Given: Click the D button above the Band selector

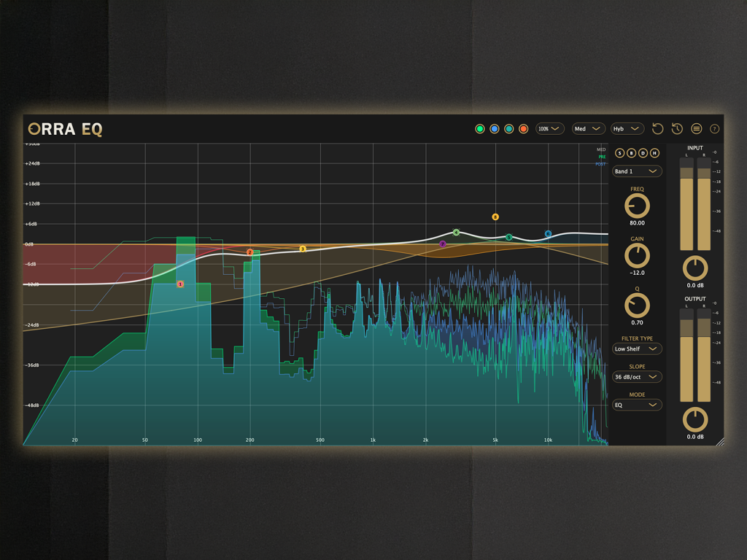Looking at the screenshot, I should 643,152.
